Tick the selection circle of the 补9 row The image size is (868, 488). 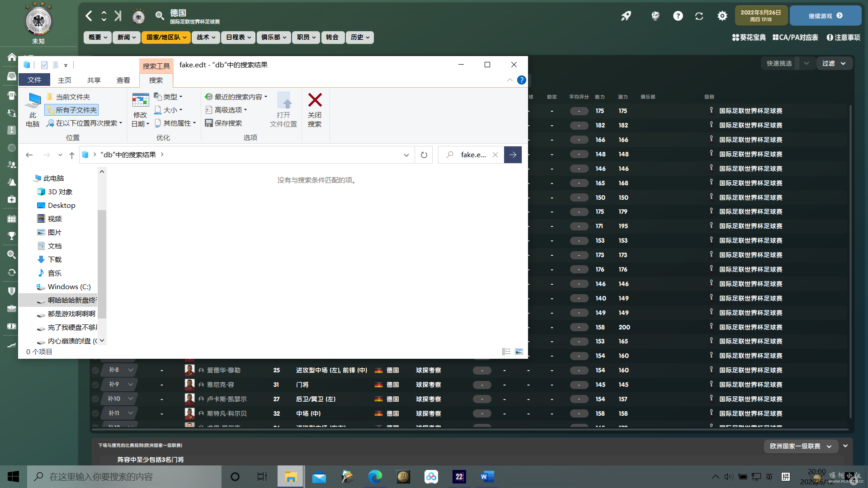(x=95, y=385)
